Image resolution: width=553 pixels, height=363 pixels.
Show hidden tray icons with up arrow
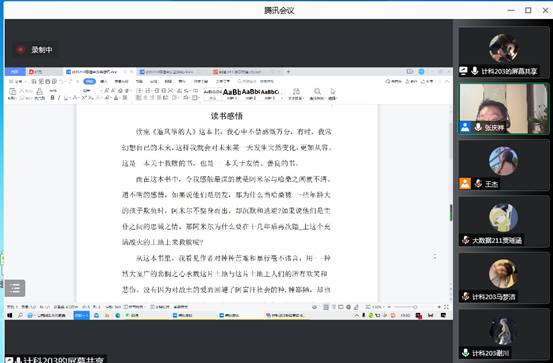coord(357,315)
